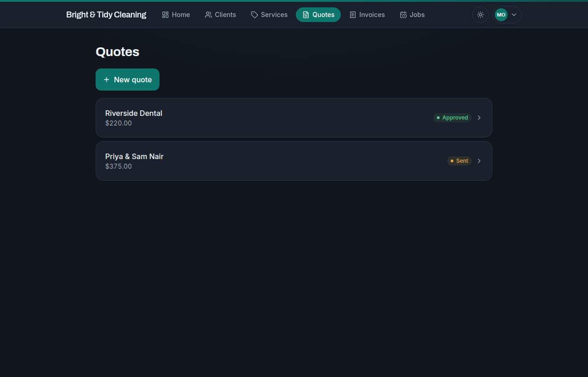Screen dimensions: 588x377
Task: Select the Quotes tab
Action: pos(318,15)
